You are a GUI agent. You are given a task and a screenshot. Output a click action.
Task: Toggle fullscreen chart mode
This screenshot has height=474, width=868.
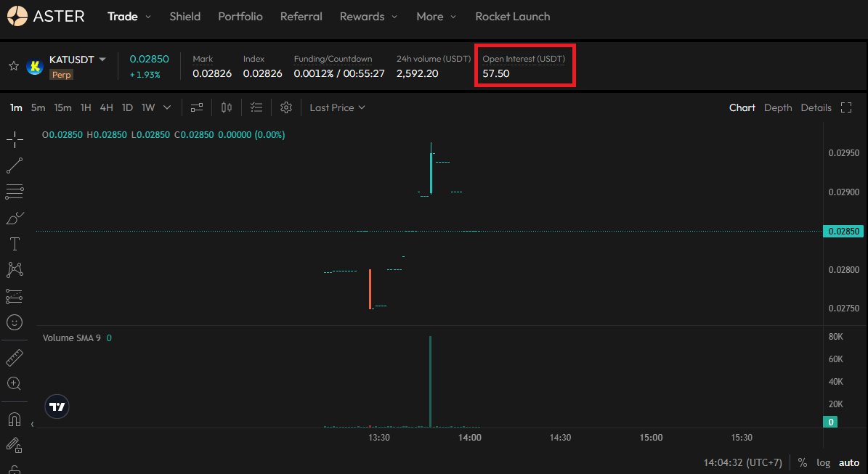click(x=845, y=107)
